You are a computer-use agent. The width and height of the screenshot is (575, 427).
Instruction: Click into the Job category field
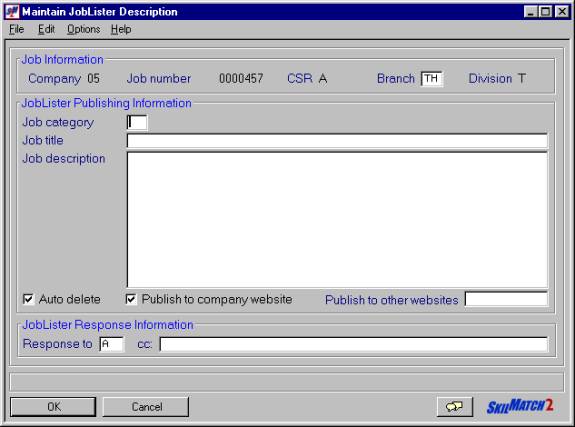[x=137, y=123]
